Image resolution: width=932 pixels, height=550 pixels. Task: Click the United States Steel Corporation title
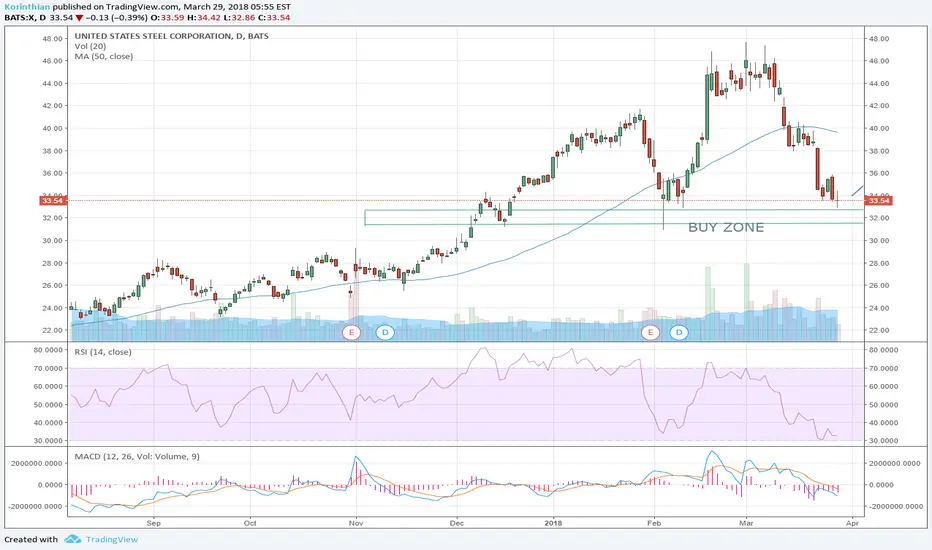pos(171,36)
